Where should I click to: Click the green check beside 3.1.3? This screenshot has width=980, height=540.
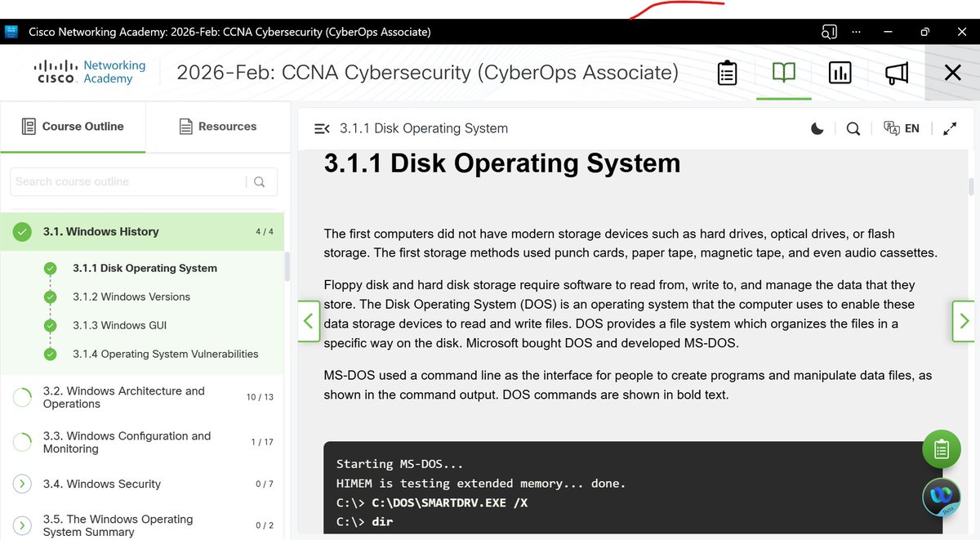pos(51,325)
